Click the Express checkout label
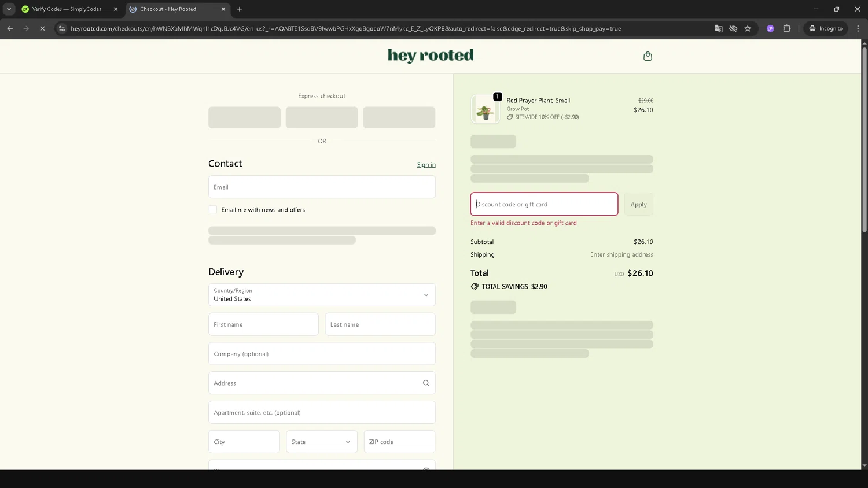This screenshot has height=488, width=868. click(322, 96)
